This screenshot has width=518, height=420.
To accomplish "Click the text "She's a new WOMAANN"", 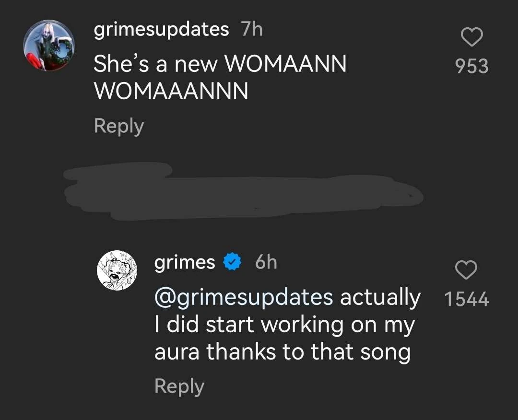I will click(220, 64).
